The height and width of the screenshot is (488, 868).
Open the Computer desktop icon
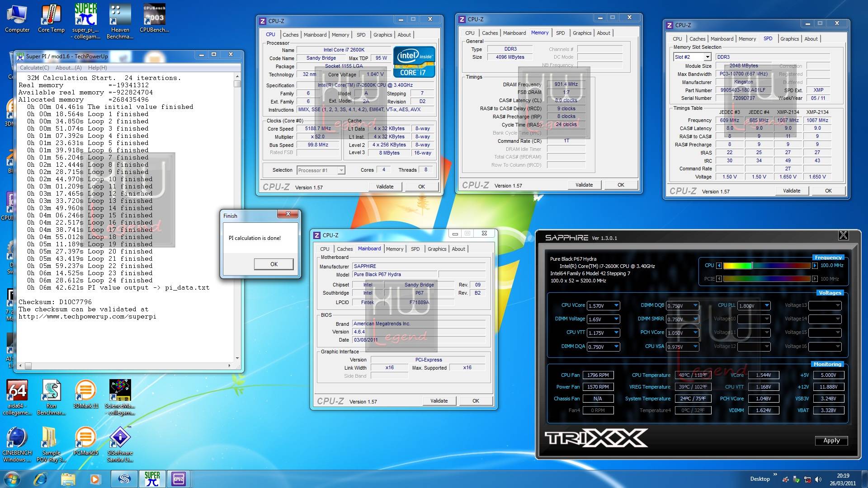(x=17, y=19)
